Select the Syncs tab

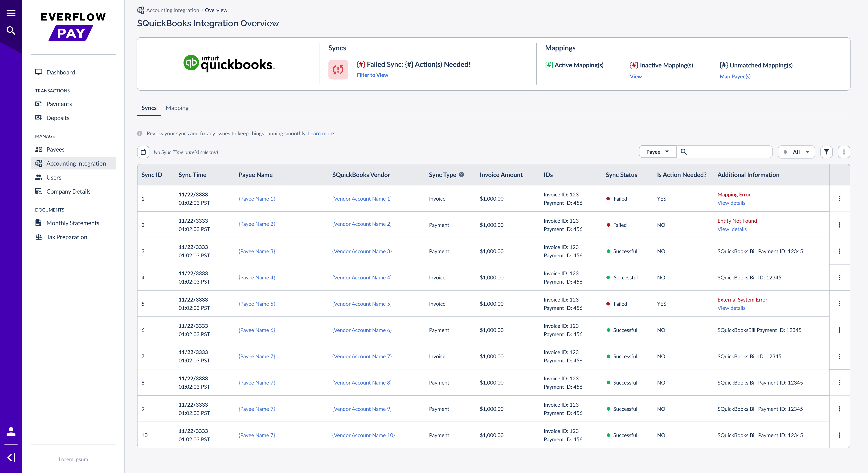(x=149, y=108)
